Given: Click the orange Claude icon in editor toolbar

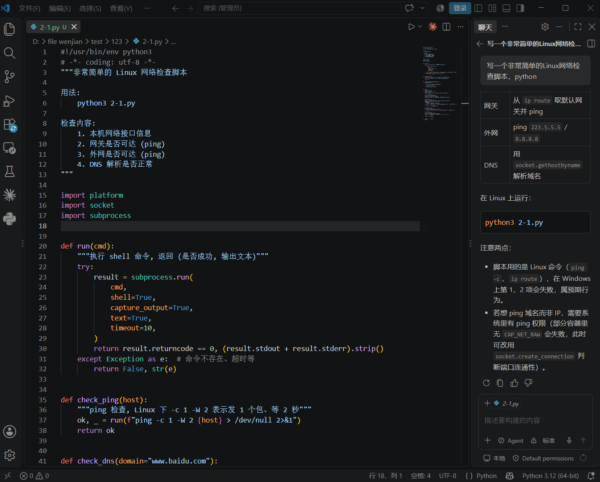Looking at the screenshot, I should pos(433,27).
